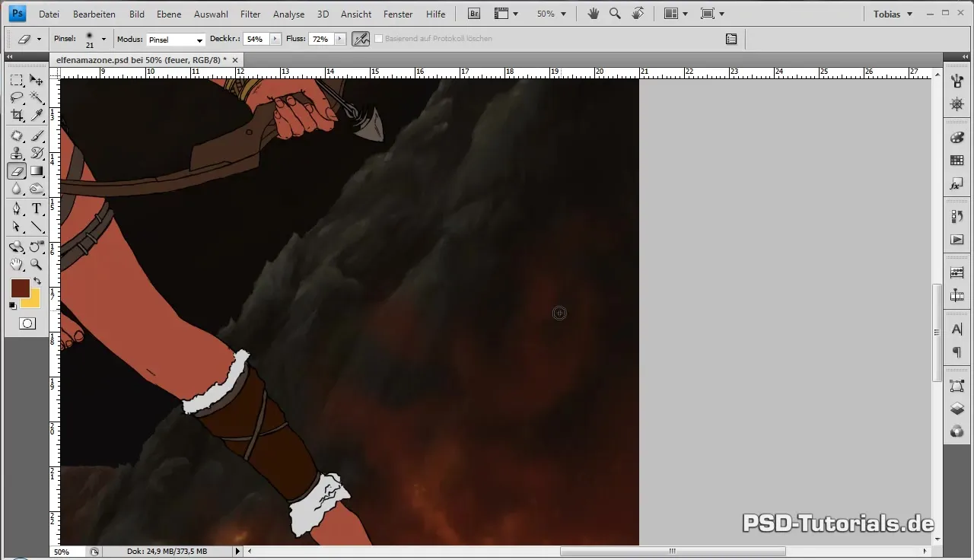
Task: Open the Fluss slider arrow
Action: 339,39
